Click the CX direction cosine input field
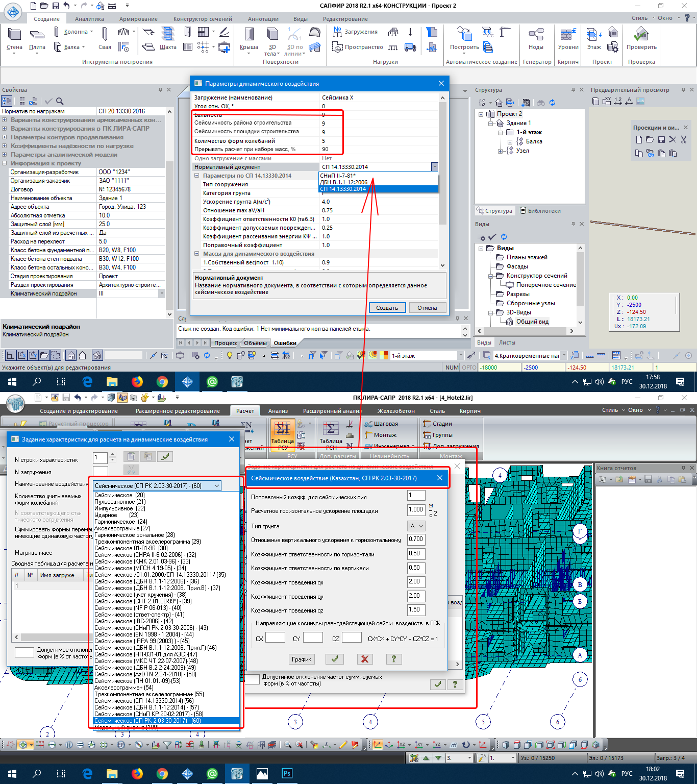Viewport: 697px width, 784px height. pyautogui.click(x=275, y=638)
